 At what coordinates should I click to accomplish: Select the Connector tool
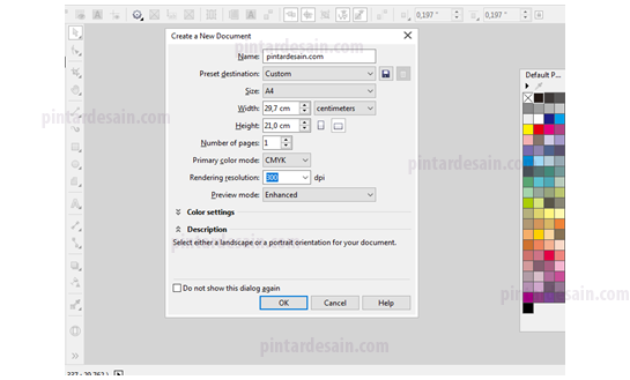[76, 243]
